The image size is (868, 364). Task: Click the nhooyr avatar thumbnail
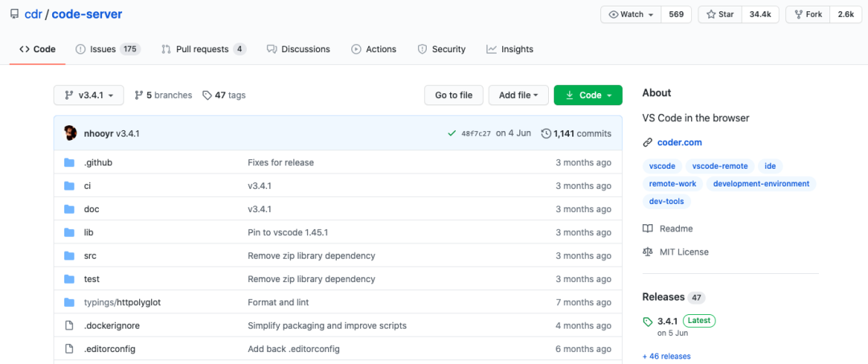(x=71, y=133)
